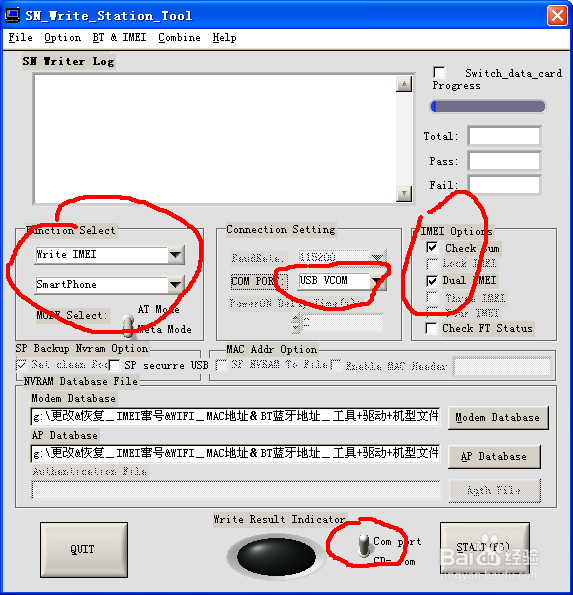Click the START (F6) button

485,548
